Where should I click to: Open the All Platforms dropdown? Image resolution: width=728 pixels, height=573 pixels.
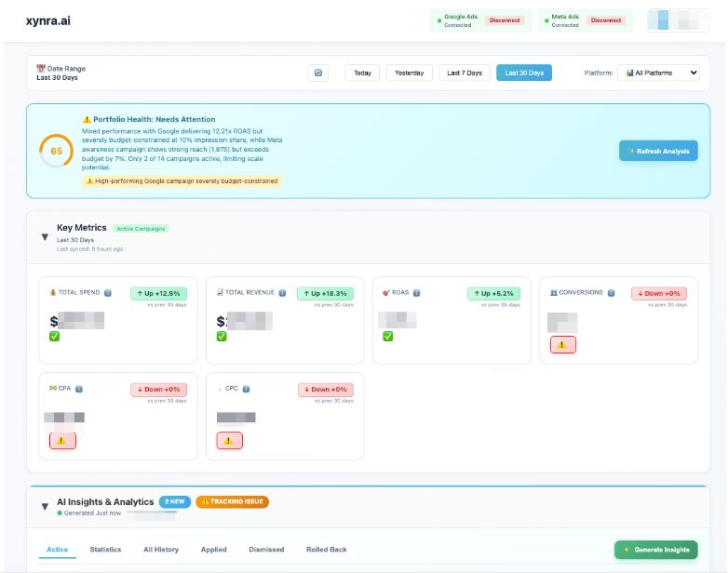pyautogui.click(x=658, y=73)
